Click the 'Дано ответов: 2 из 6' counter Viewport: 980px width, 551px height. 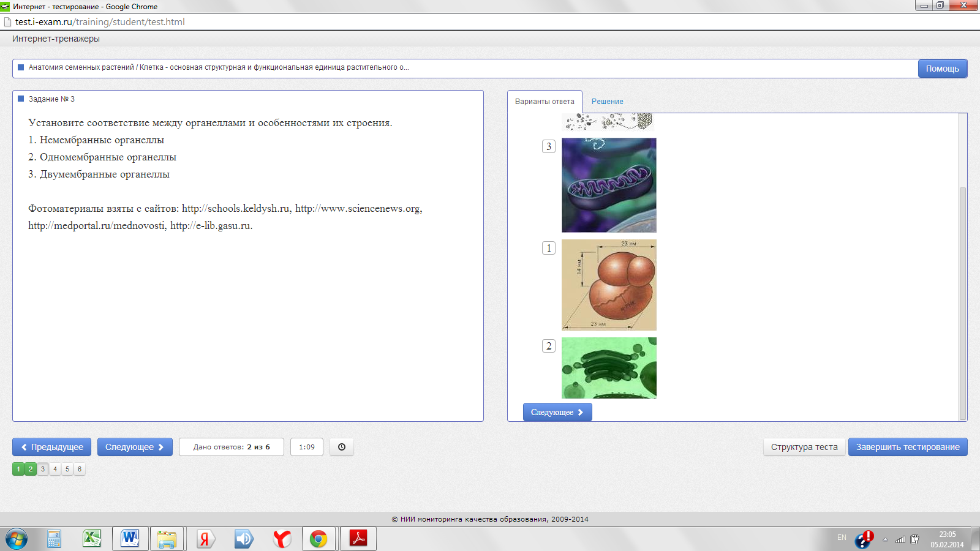pos(232,447)
